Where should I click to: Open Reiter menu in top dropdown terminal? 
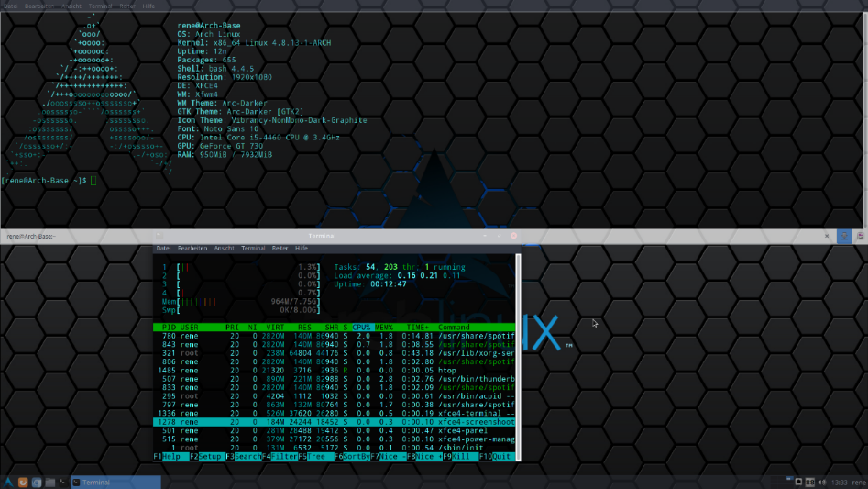[126, 6]
